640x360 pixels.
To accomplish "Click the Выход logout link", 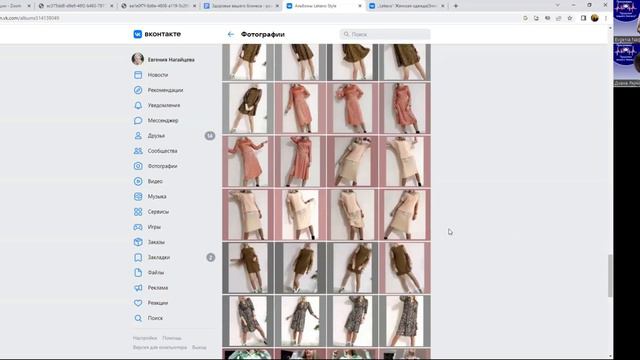I will coord(199,347).
